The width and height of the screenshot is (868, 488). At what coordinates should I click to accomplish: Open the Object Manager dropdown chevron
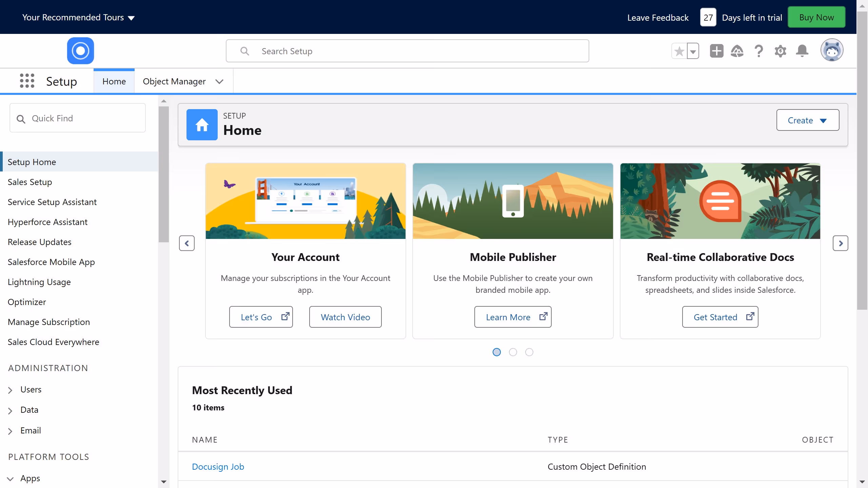click(x=219, y=82)
